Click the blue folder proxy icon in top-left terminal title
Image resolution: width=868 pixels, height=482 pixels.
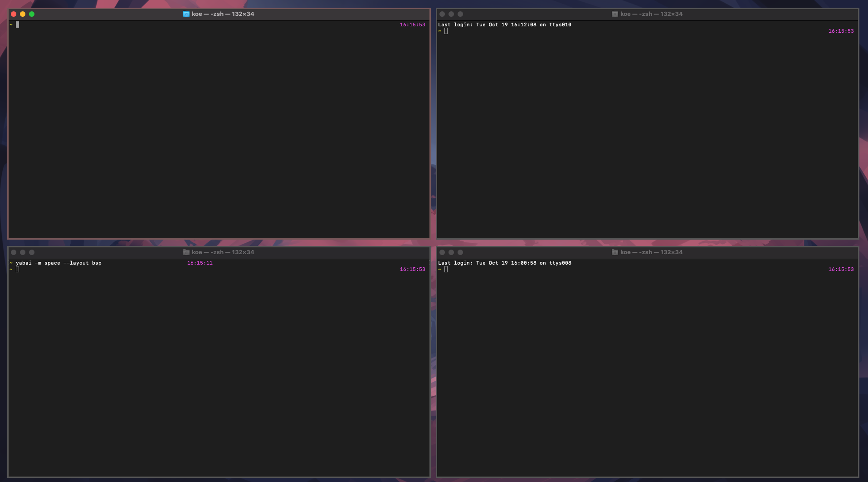[186, 14]
